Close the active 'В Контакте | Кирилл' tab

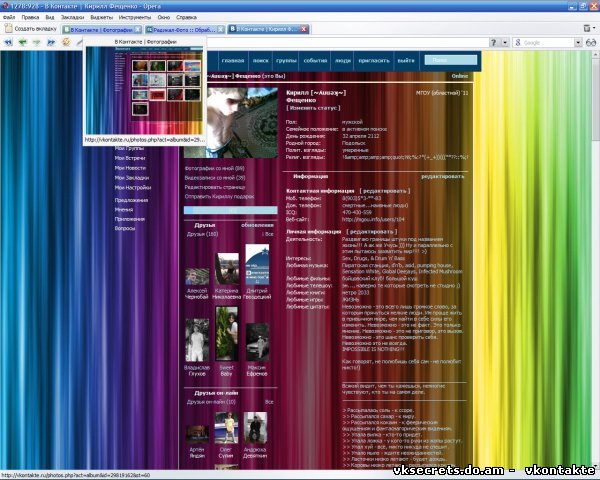pos(304,29)
